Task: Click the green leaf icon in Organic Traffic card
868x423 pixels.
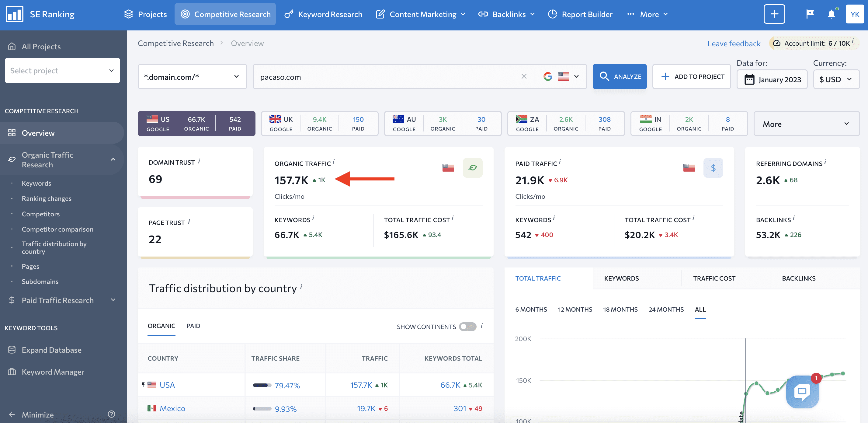Action: tap(472, 168)
